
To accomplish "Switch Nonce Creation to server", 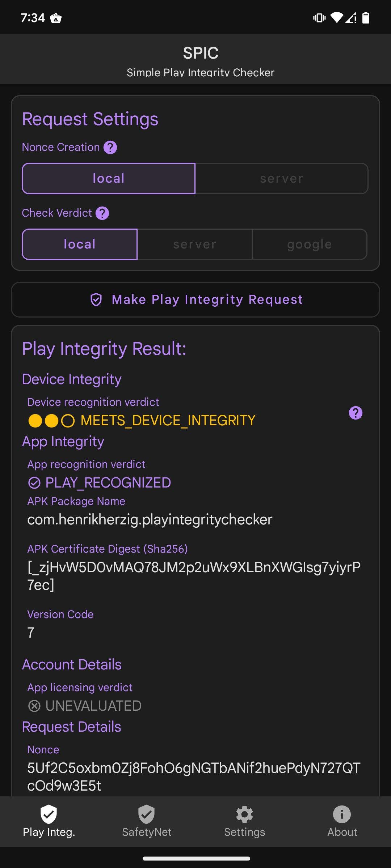I will (x=282, y=178).
